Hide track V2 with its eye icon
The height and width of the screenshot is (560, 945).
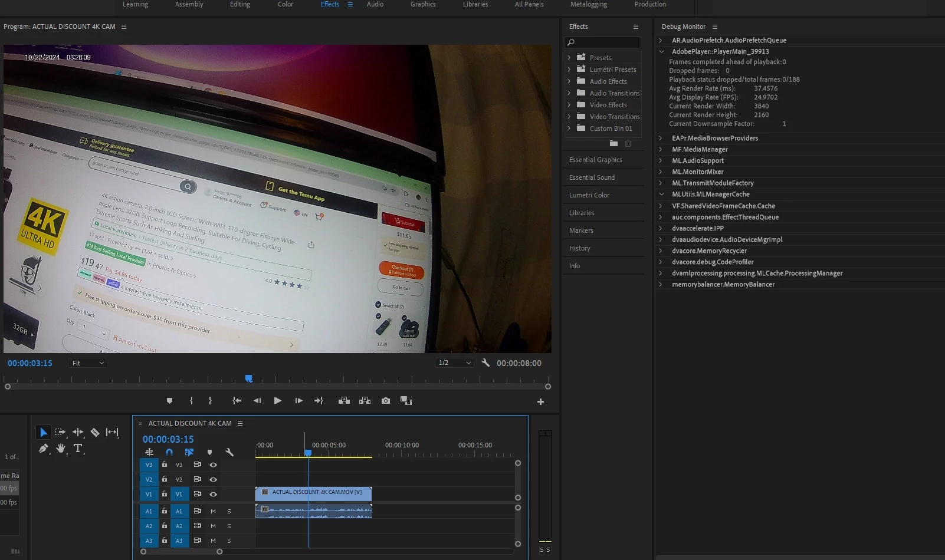click(x=214, y=480)
